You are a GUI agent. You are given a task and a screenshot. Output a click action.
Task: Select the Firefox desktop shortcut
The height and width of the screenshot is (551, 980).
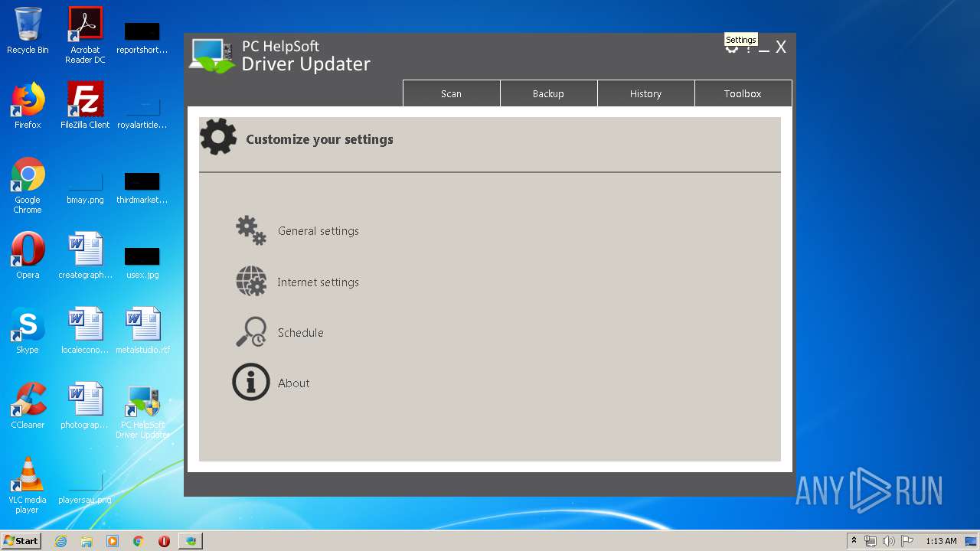tap(28, 106)
